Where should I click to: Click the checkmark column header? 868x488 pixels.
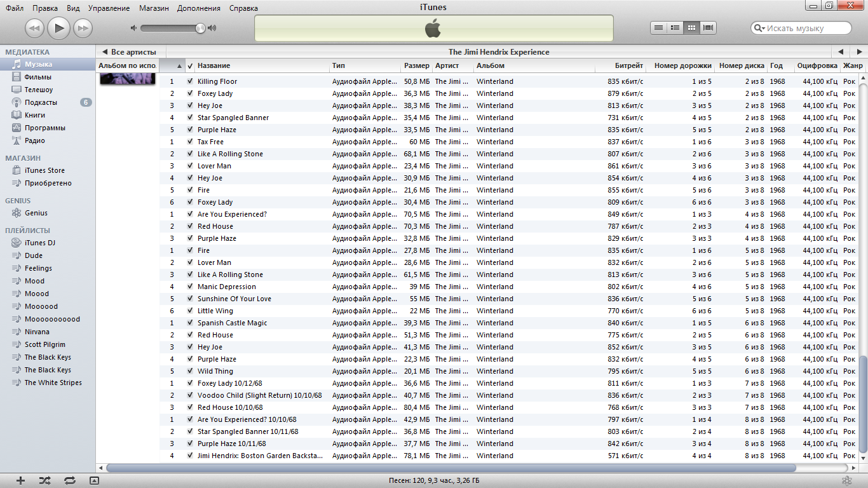coord(190,65)
